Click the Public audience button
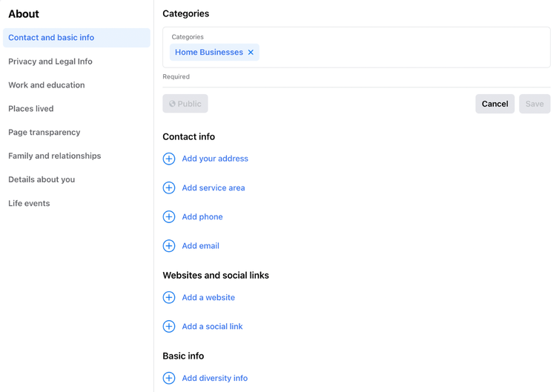Image resolution: width=556 pixels, height=392 pixels. pos(185,104)
